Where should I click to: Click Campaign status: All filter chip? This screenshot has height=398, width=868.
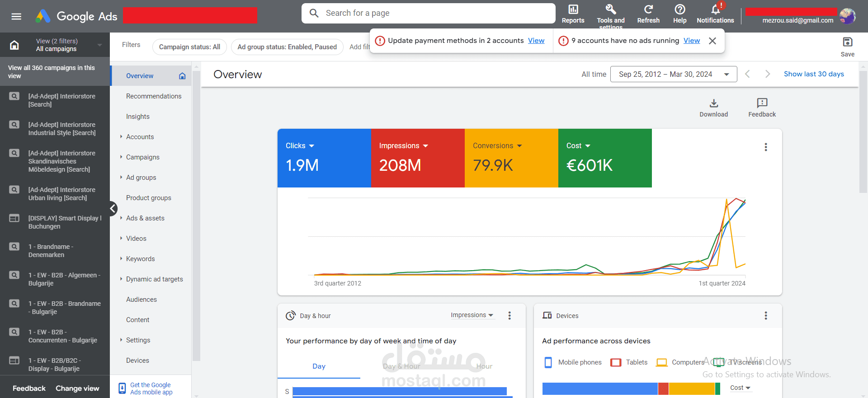coord(189,47)
